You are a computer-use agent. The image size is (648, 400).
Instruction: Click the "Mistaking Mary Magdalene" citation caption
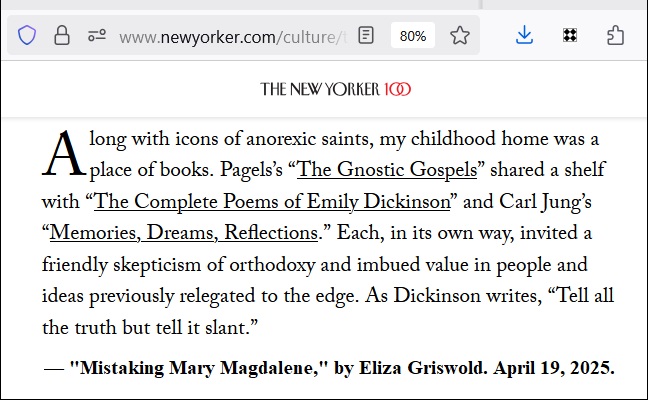(330, 368)
